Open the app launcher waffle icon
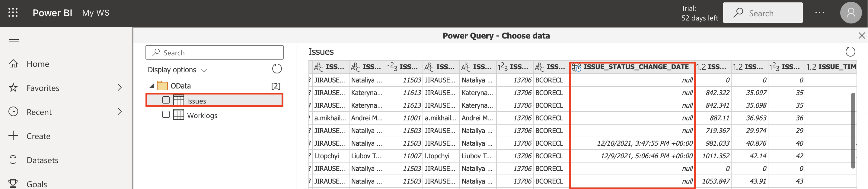The height and width of the screenshot is (189, 868). click(x=13, y=13)
